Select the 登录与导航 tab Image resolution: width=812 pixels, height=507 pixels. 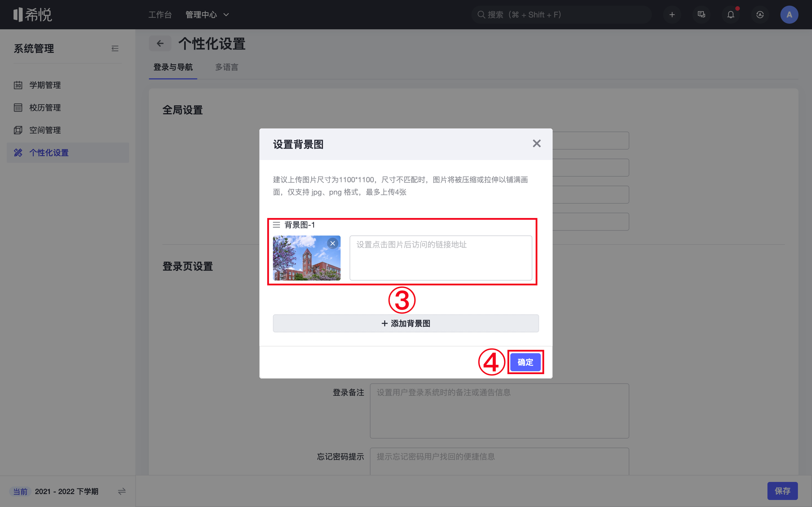pos(173,67)
